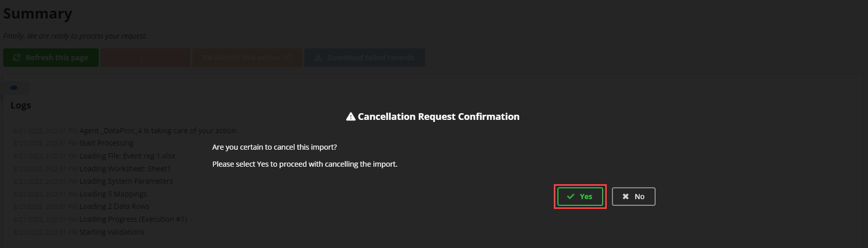The height and width of the screenshot is (248, 868).
Task: Select the 'Starting Validations' log entry
Action: pyautogui.click(x=112, y=232)
